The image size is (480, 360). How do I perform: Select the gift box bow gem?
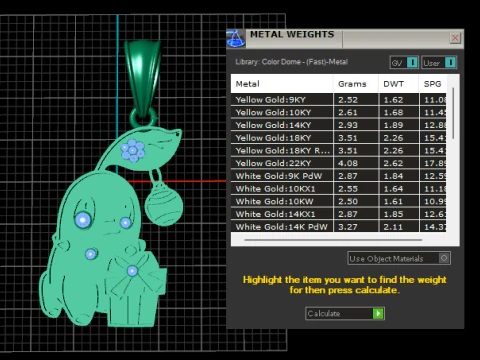point(132,271)
